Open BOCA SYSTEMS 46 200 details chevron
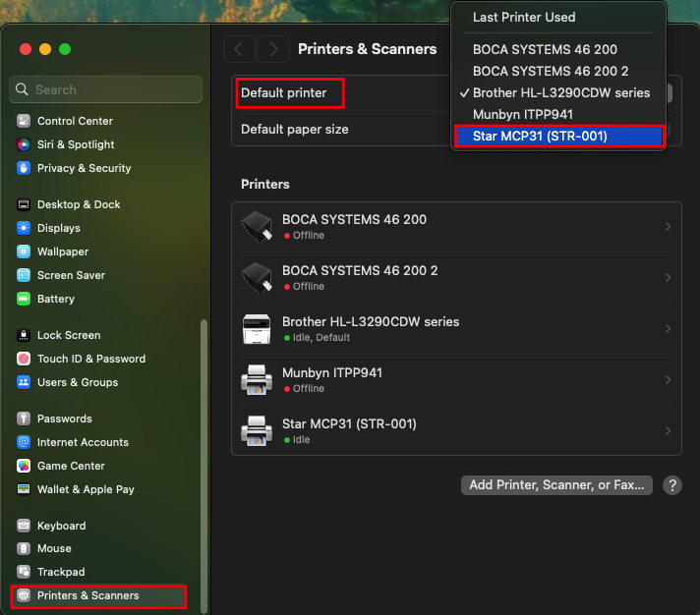Image resolution: width=700 pixels, height=615 pixels. pos(668,227)
